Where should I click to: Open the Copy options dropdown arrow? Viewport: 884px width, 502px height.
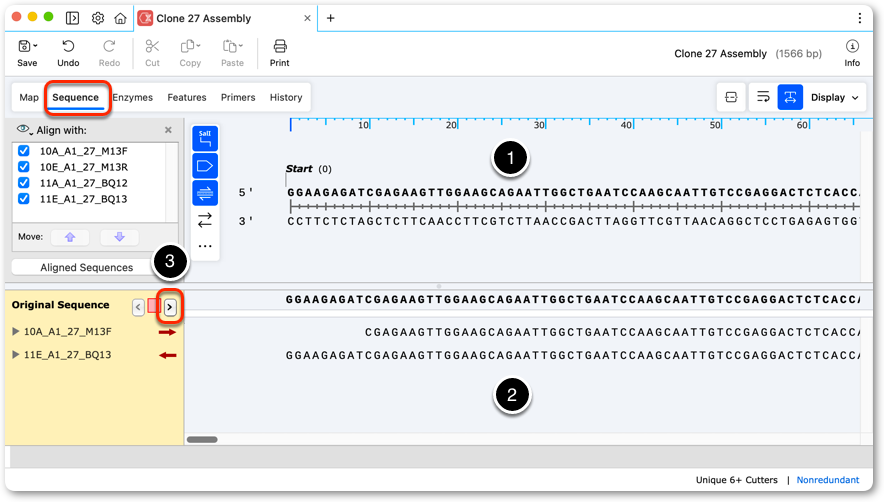198,46
